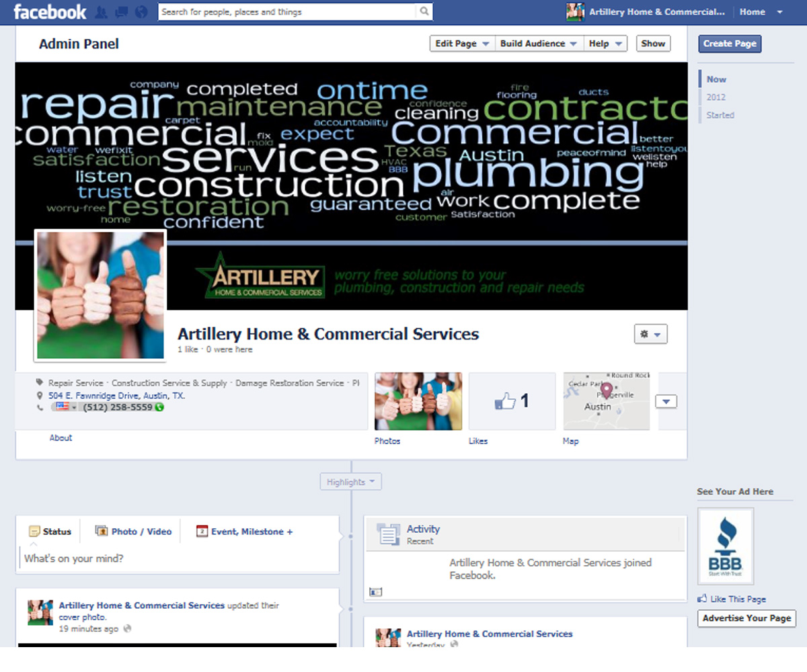Click the search magnifying glass icon
Image resolution: width=807 pixels, height=672 pixels.
pos(424,11)
